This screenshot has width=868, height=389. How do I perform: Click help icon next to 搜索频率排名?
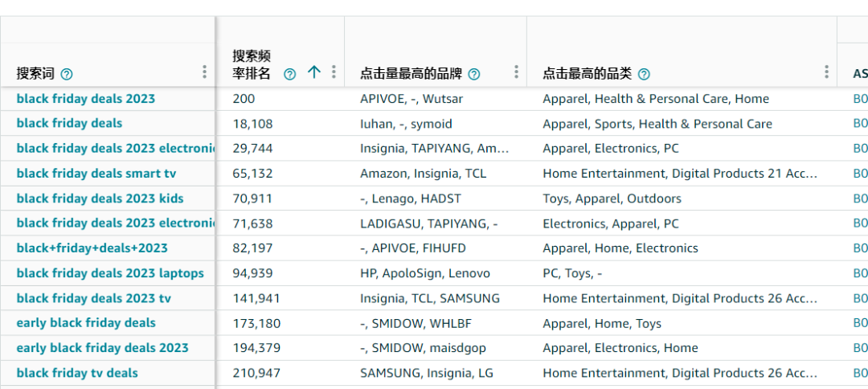click(289, 74)
